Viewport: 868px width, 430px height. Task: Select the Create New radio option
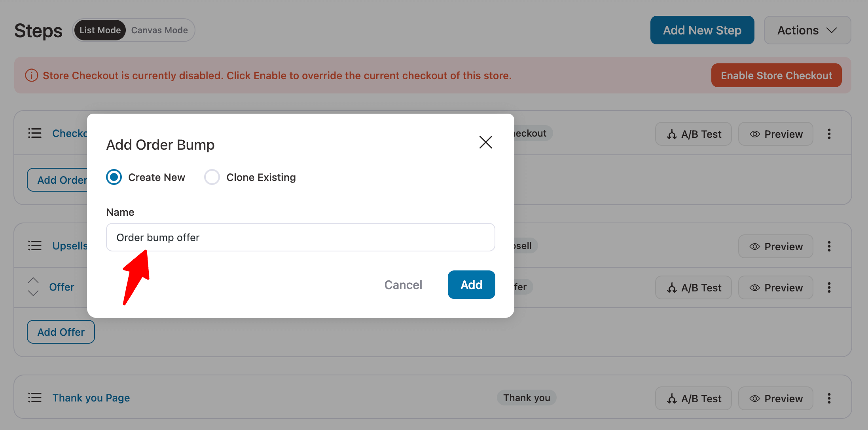[x=114, y=177]
